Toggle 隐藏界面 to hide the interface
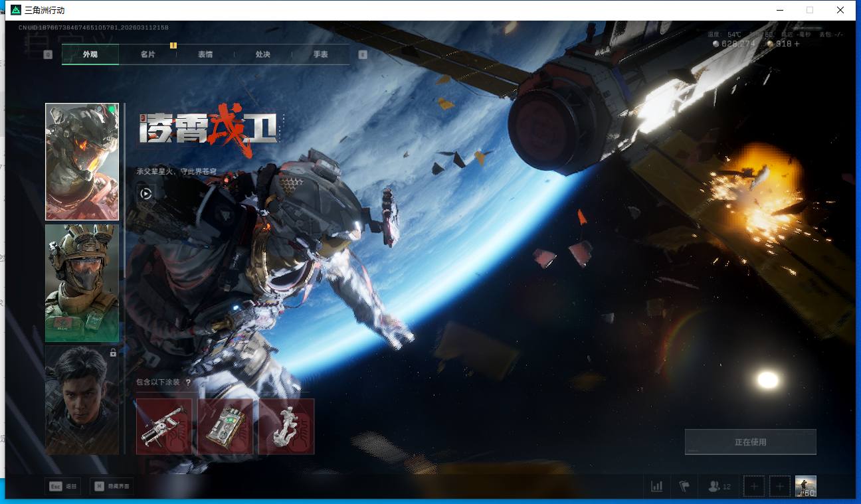This screenshot has height=504, width=861. point(111,487)
